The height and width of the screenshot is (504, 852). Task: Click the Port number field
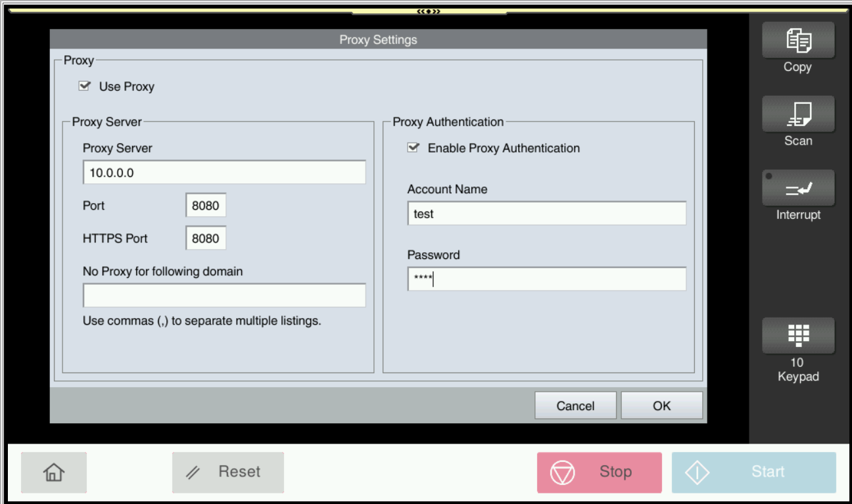click(206, 206)
